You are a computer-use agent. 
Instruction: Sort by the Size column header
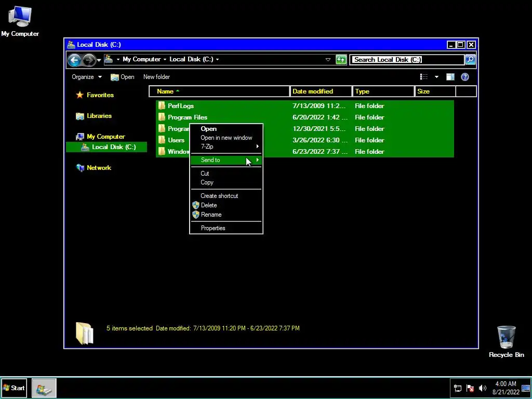click(x=435, y=91)
